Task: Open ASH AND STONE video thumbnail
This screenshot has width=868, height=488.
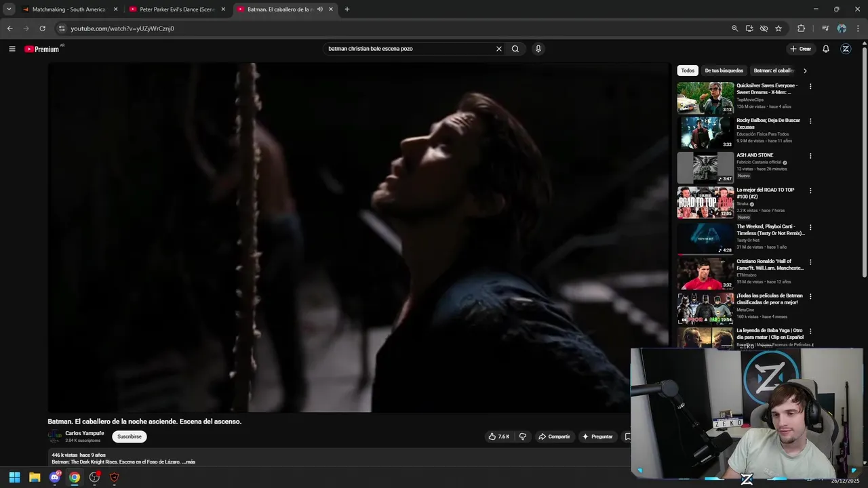Action: [x=705, y=167]
